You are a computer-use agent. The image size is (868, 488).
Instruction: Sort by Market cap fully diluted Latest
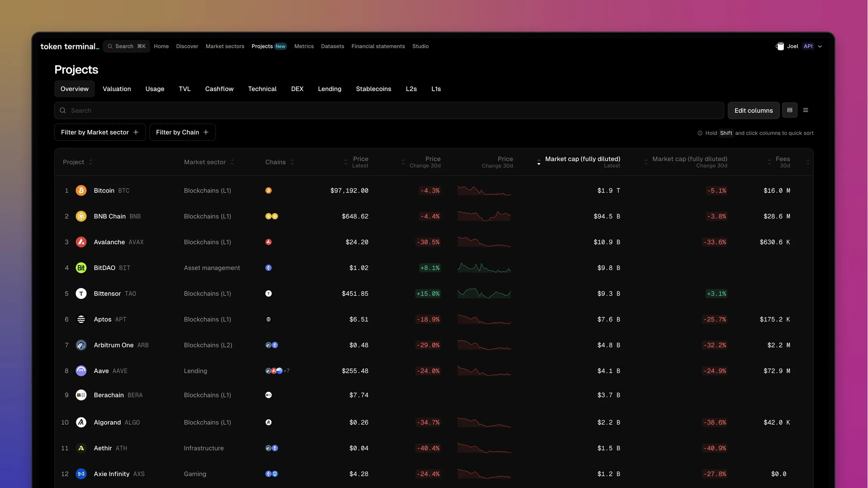click(579, 162)
